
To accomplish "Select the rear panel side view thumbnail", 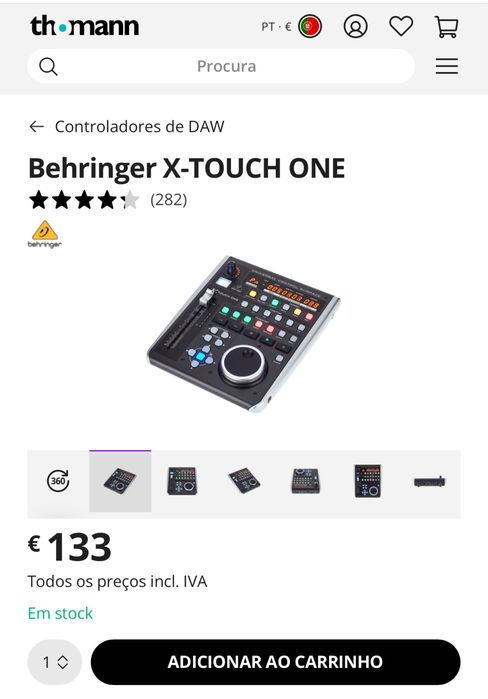I will point(429,481).
